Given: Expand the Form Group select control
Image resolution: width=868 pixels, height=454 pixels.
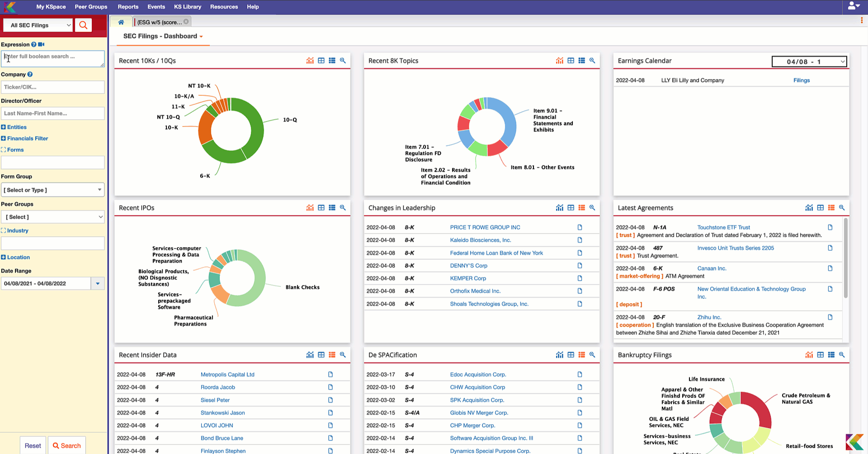Looking at the screenshot, I should pyautogui.click(x=53, y=190).
